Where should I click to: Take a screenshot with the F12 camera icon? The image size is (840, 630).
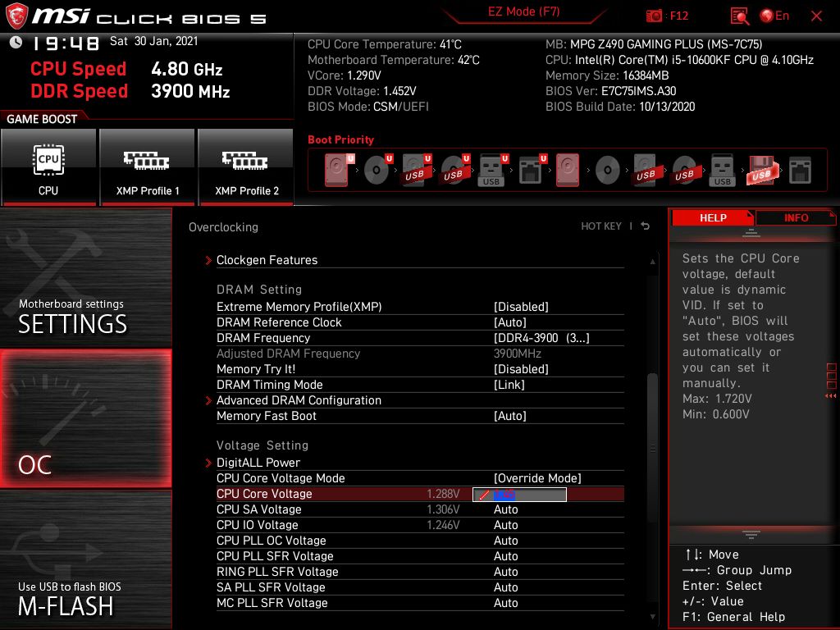(x=654, y=16)
